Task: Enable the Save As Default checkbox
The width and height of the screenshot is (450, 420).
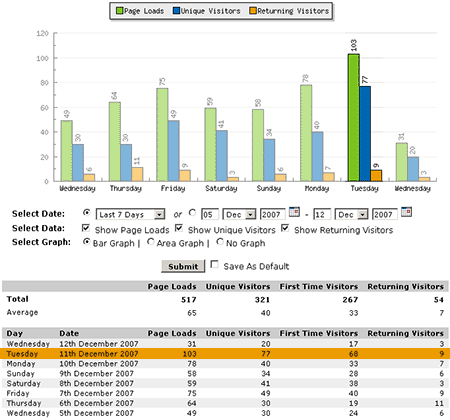Action: [x=215, y=265]
